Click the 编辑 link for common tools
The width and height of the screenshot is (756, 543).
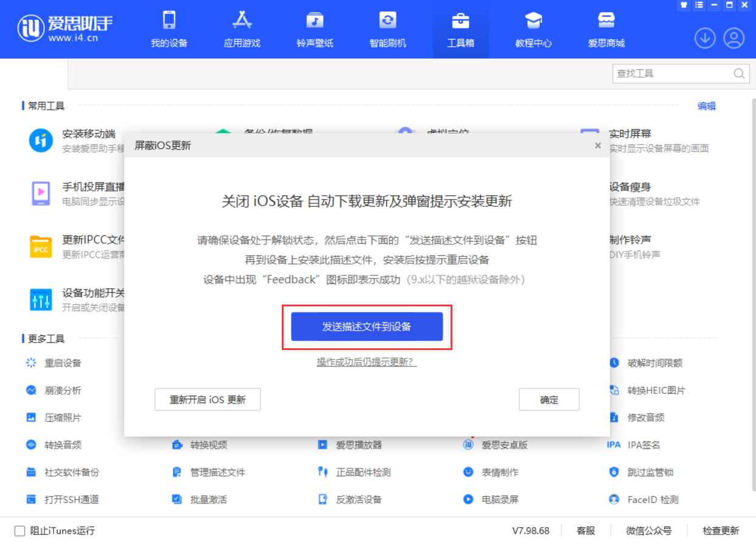pos(706,106)
